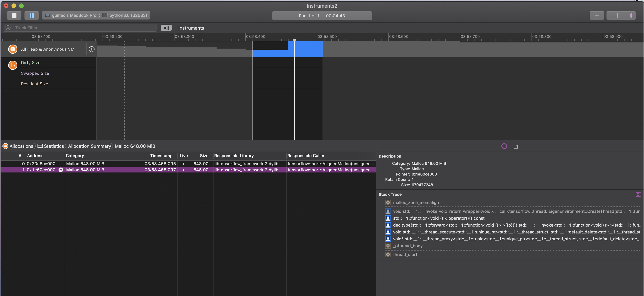Sort by the Live column header
This screenshot has width=644, height=296.
(183, 156)
